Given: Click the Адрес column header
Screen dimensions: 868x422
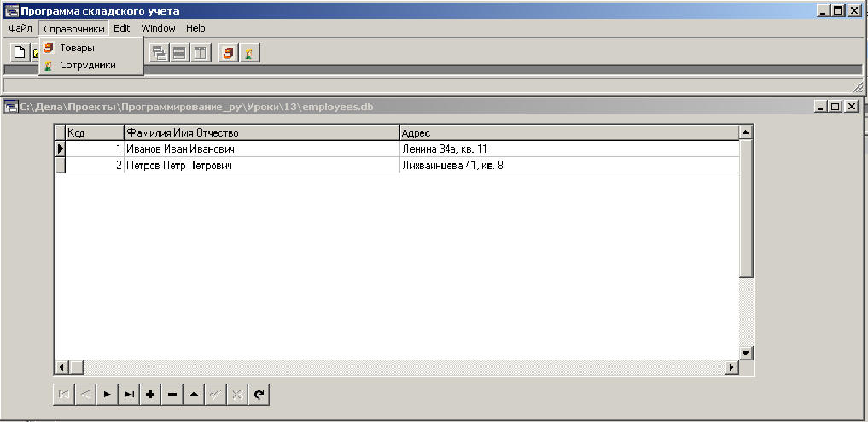Looking at the screenshot, I should [x=569, y=133].
